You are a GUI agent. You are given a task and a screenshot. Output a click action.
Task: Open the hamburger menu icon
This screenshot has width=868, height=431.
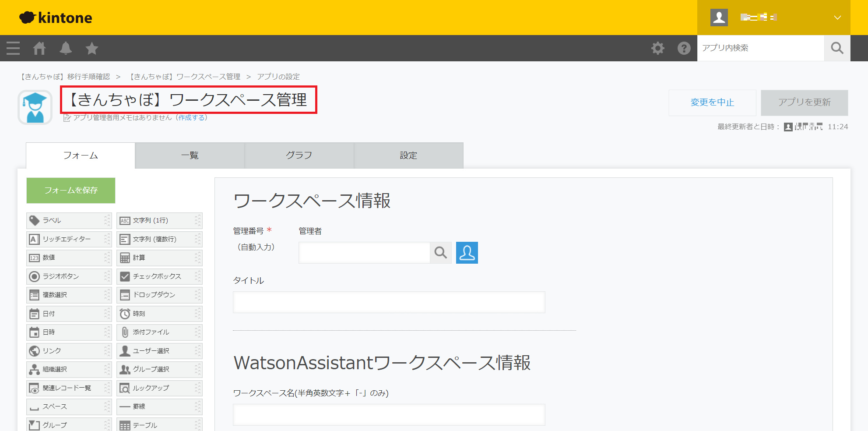(13, 48)
